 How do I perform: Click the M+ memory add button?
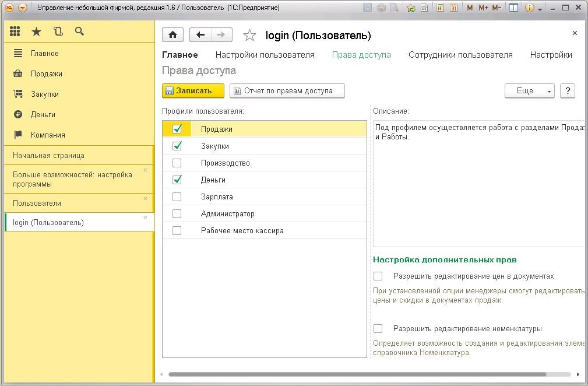coord(483,8)
